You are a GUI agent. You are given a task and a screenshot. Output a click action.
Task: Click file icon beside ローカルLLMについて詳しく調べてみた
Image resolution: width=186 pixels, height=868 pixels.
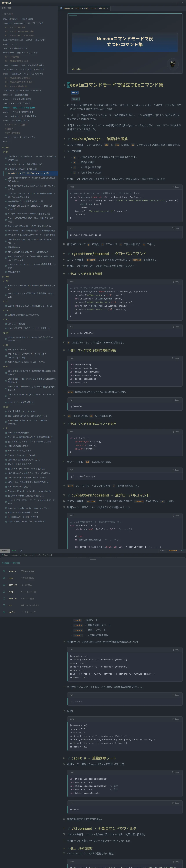click(x=6, y=164)
